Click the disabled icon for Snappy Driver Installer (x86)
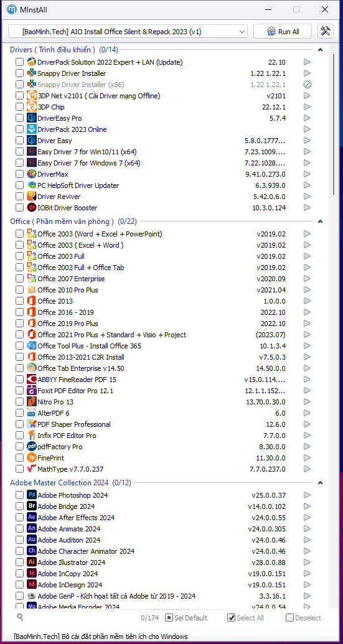The height and width of the screenshot is (644, 343). (308, 84)
